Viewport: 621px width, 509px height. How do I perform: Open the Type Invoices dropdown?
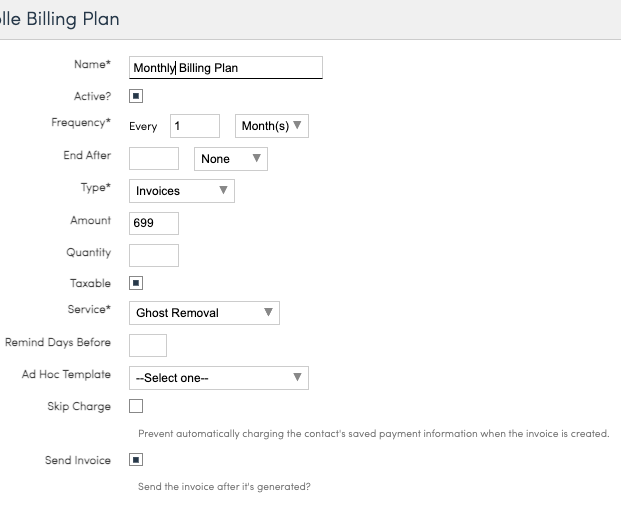[182, 190]
